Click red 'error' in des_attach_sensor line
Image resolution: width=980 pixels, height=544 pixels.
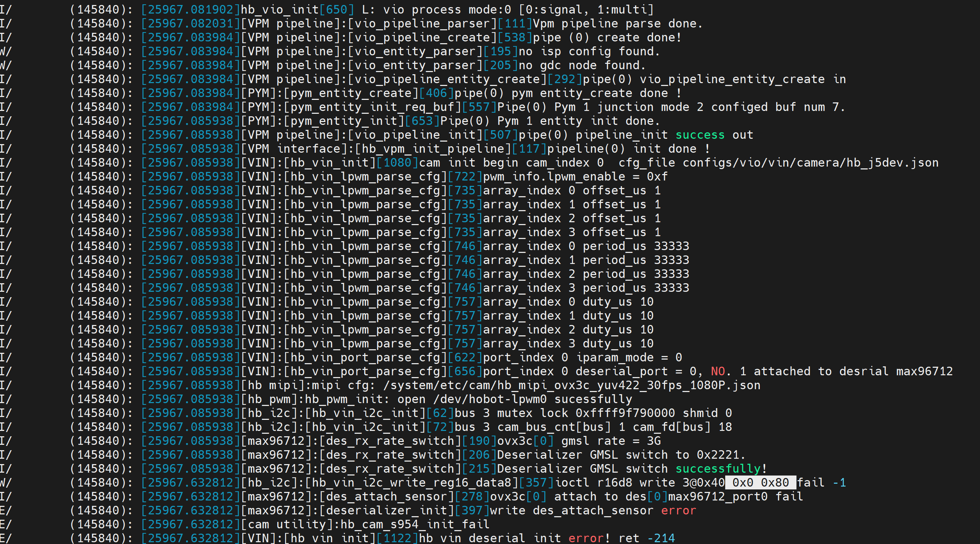(678, 510)
